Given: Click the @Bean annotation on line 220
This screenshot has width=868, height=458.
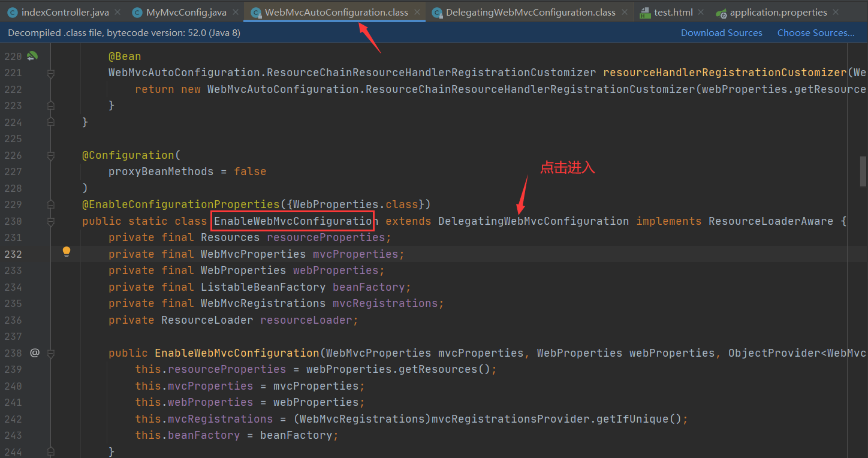Looking at the screenshot, I should click(x=125, y=56).
